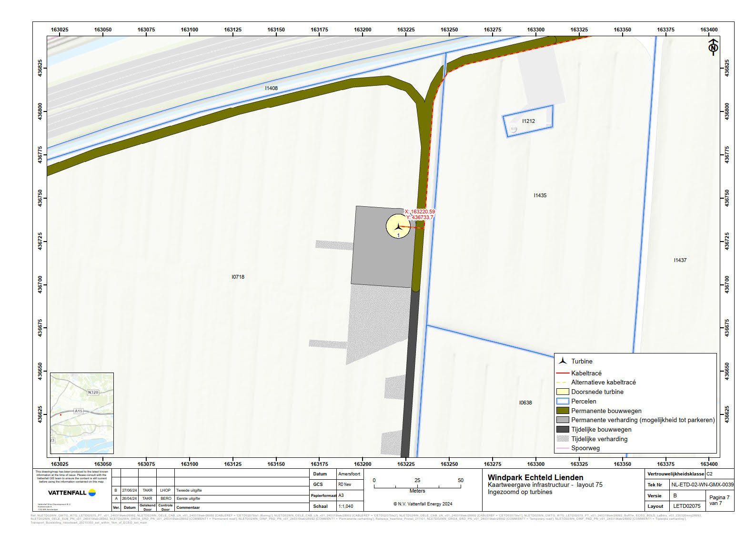756x535 pixels.
Task: Click the dashed Alternatieve kabeltracé legend symbol
Action: coord(563,382)
